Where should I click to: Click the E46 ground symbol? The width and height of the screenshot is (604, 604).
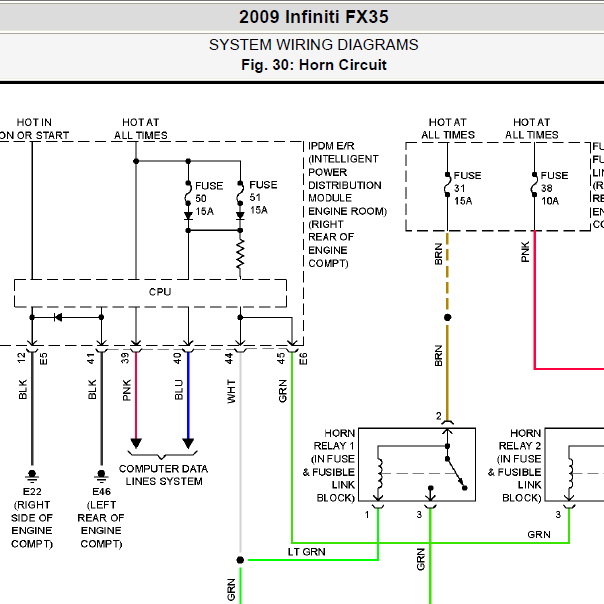point(101,476)
